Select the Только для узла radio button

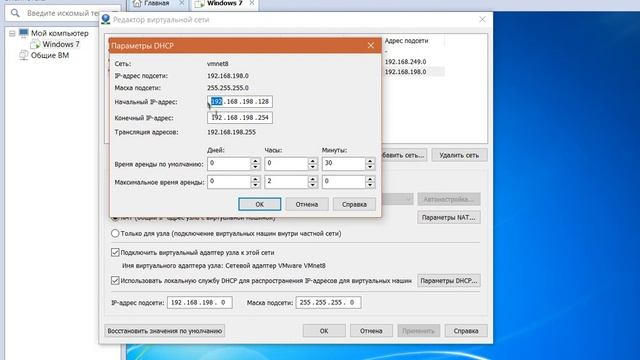[x=115, y=233]
